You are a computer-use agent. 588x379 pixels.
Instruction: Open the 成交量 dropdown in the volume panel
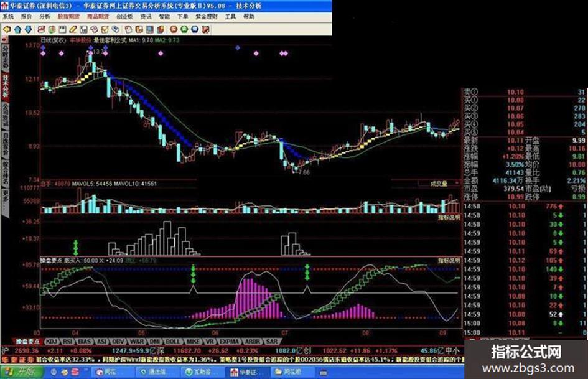[x=439, y=184]
